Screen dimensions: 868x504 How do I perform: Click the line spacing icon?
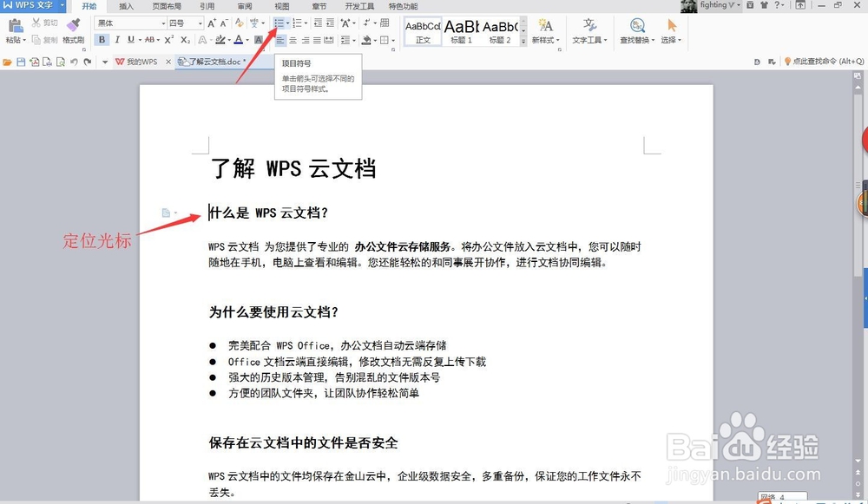point(345,40)
